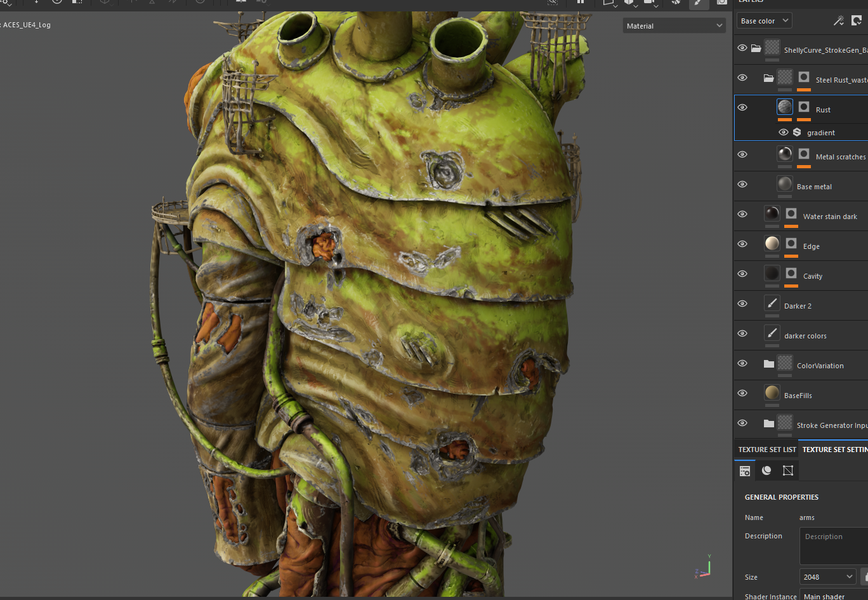Viewport: 868px width, 600px height.
Task: Select the Water stain dark layer name
Action: point(830,217)
